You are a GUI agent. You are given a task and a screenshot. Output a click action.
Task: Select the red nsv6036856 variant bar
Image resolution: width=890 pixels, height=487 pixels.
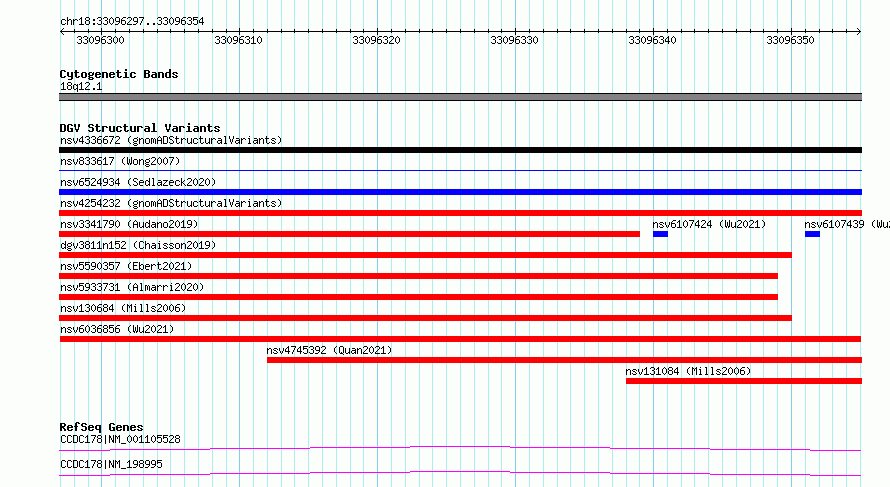(x=460, y=339)
